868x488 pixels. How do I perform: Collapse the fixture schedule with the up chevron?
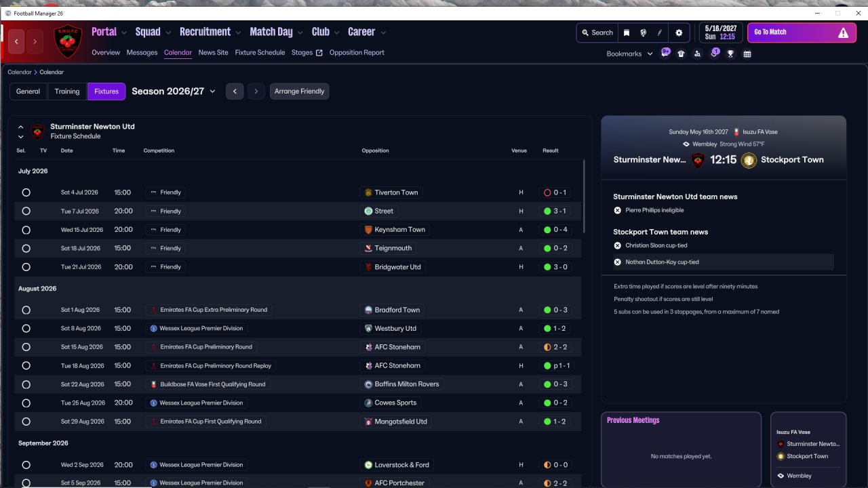pyautogui.click(x=21, y=127)
